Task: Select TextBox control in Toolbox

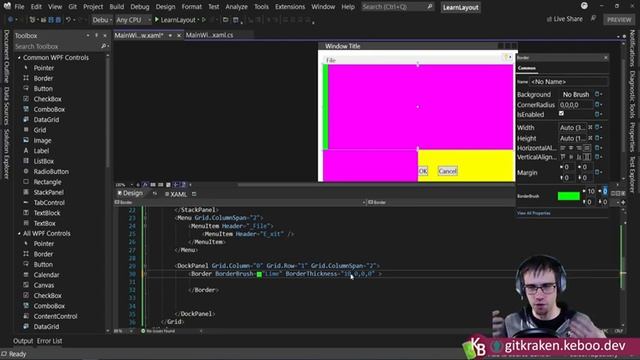Action: tap(44, 223)
